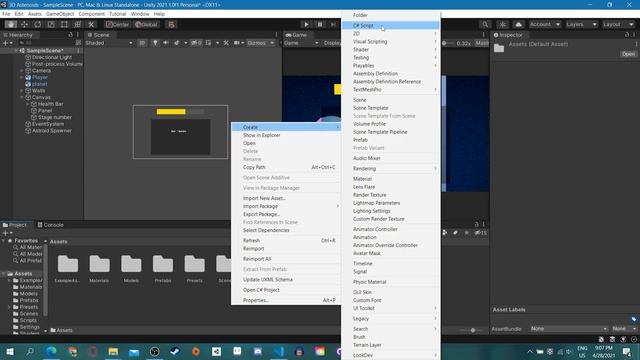Open Asset Labels tag icon

[x=633, y=319]
